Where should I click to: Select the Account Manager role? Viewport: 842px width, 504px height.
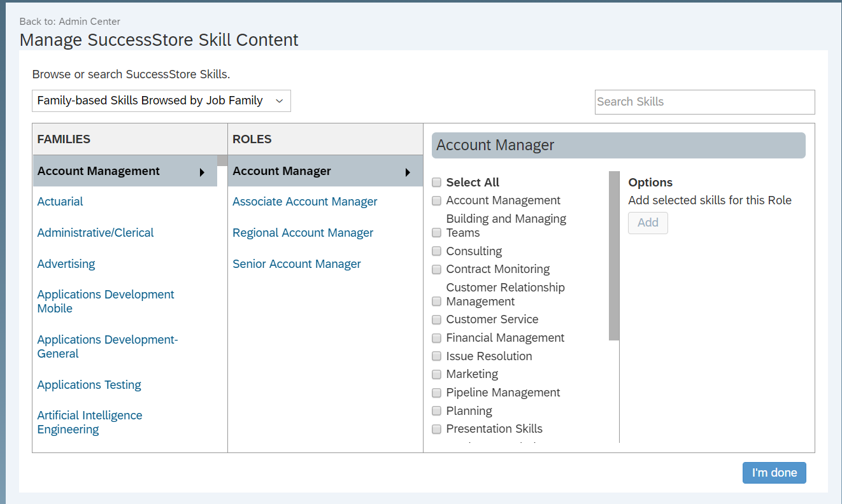325,171
